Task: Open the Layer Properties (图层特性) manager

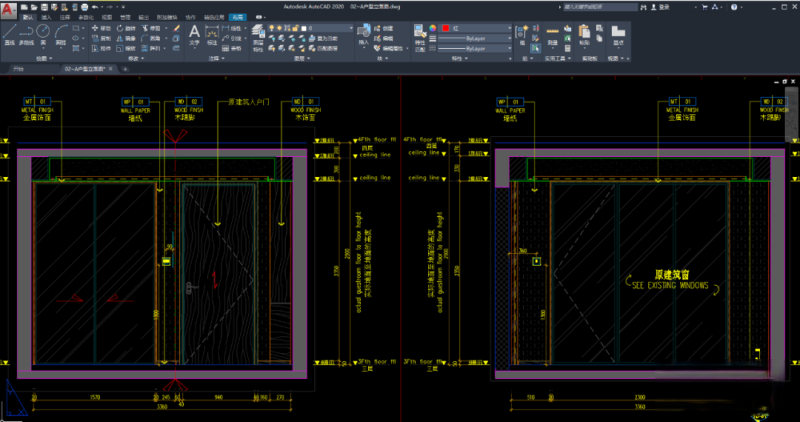Action: 259,33
